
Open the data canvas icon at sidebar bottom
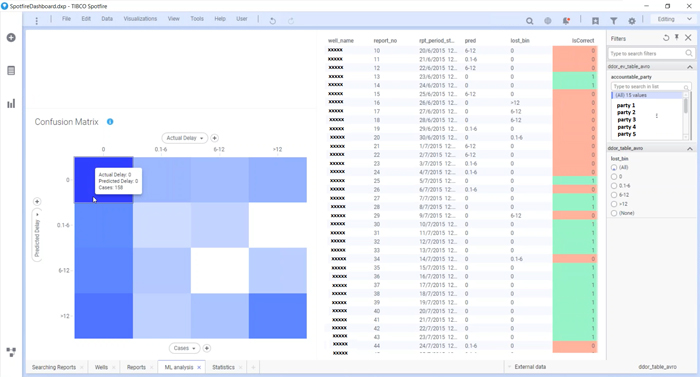coord(11,352)
